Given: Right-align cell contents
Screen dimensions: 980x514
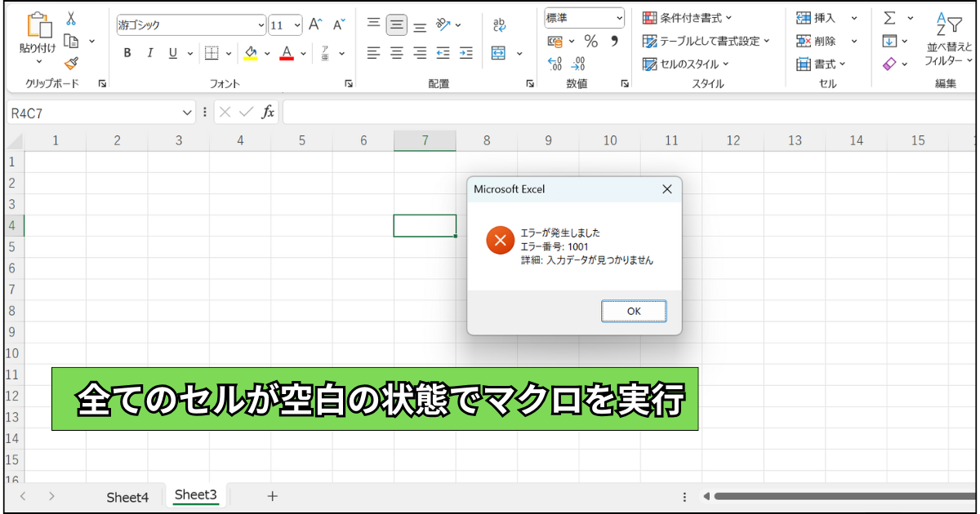Looking at the screenshot, I should coord(420,53).
